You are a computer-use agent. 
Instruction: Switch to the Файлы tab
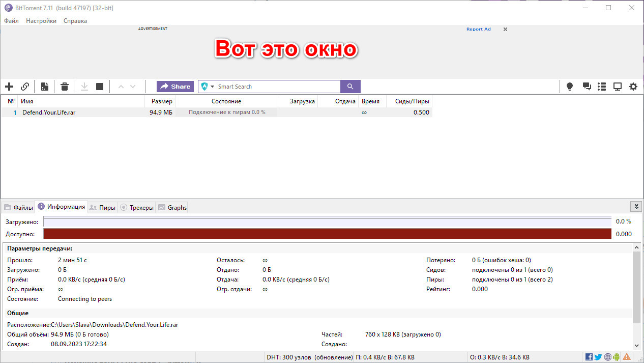[x=19, y=207]
